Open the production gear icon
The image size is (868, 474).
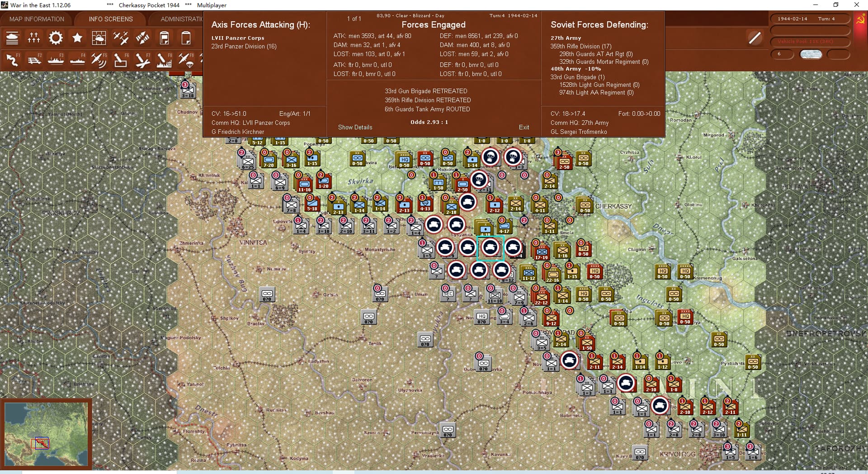[56, 38]
